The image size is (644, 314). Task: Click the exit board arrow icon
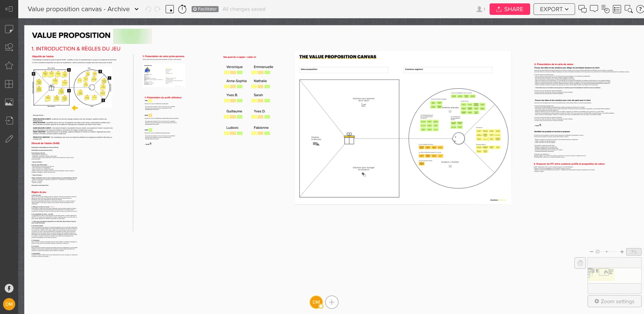[9, 9]
